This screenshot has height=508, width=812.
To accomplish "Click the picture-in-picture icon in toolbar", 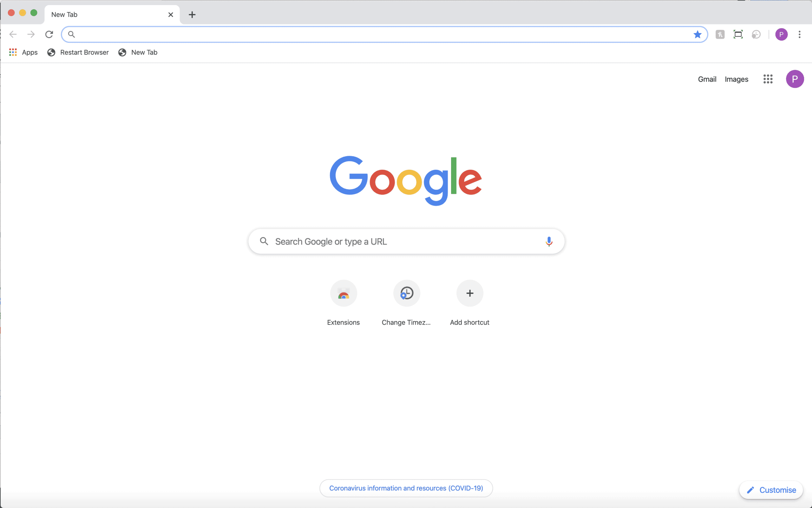I will tap(738, 34).
